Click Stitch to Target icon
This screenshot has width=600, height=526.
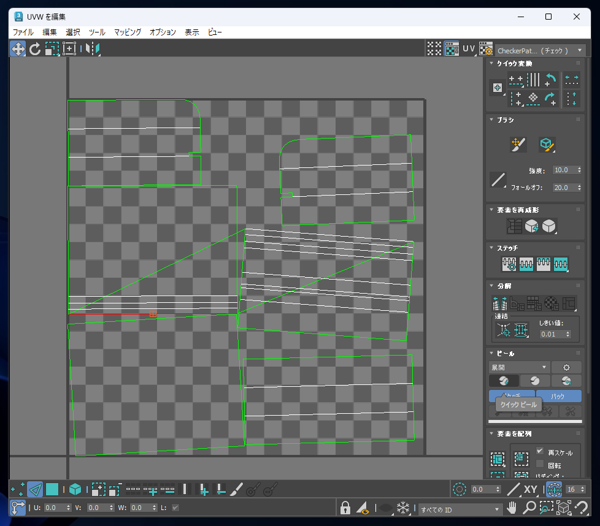509,264
